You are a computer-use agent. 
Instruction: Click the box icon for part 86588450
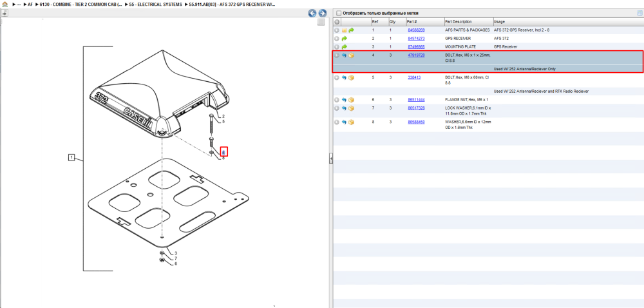click(352, 122)
